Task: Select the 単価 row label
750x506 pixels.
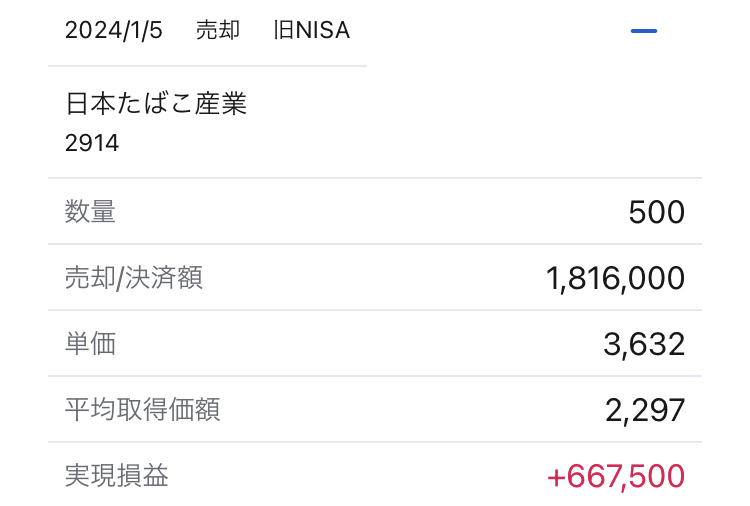Action: [90, 343]
